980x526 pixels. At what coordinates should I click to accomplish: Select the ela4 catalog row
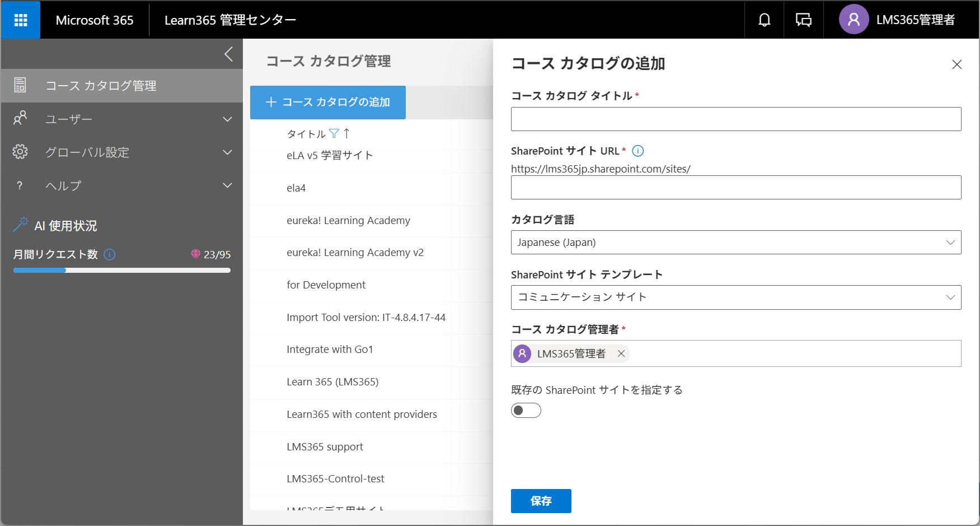(372, 188)
